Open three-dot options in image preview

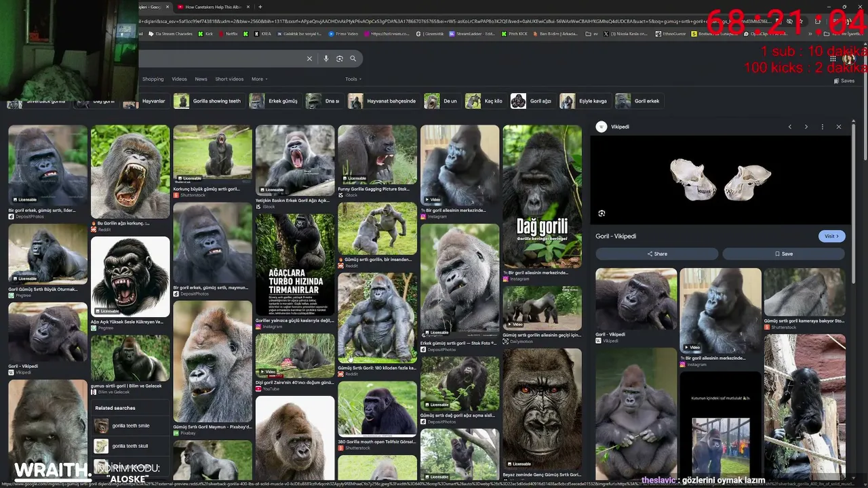pos(823,127)
